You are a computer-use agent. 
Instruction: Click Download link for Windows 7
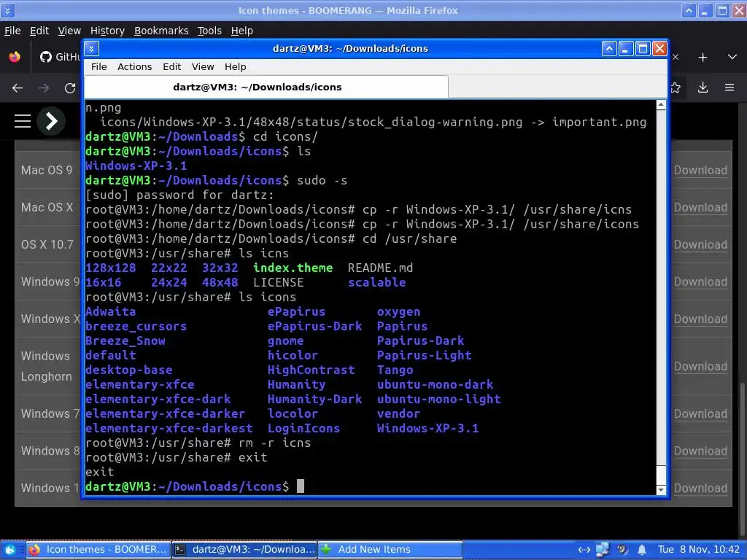pyautogui.click(x=700, y=414)
